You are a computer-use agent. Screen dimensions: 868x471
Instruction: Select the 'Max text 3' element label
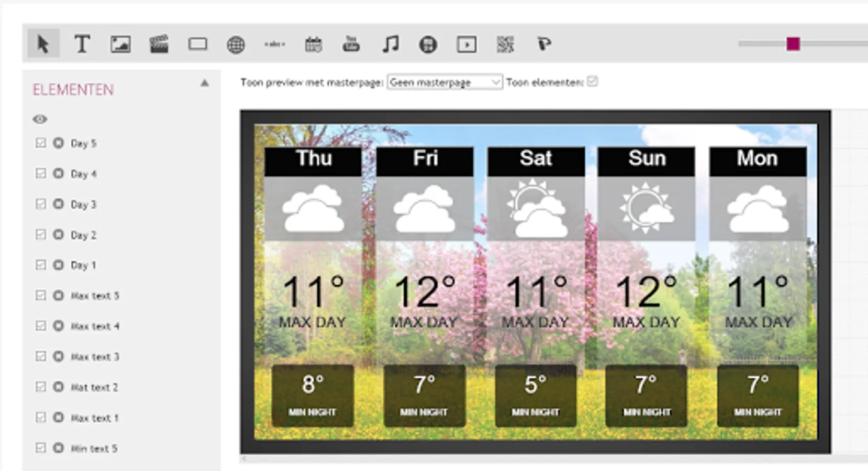tap(95, 357)
